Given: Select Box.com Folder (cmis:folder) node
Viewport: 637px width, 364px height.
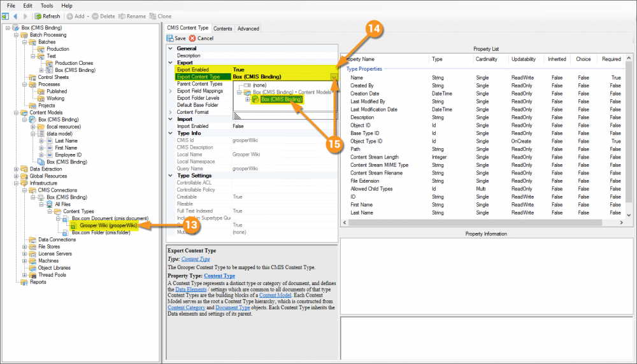Looking at the screenshot, I should [101, 232].
